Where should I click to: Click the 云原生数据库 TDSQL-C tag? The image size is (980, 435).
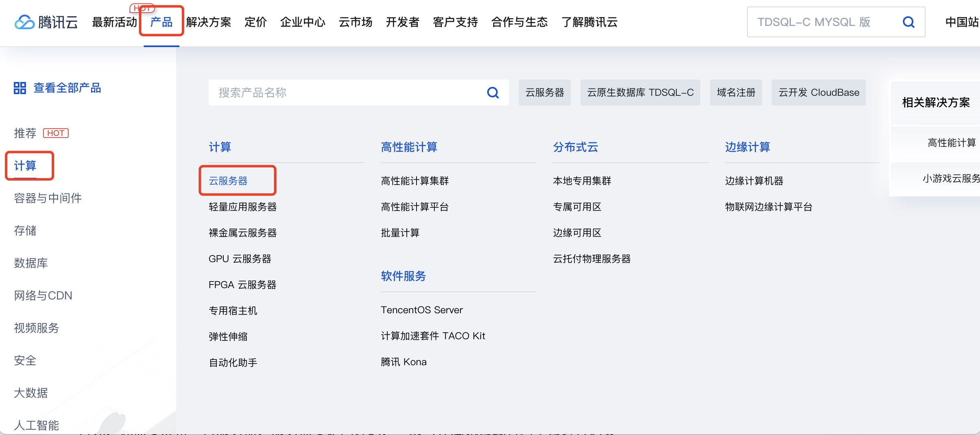(x=640, y=93)
